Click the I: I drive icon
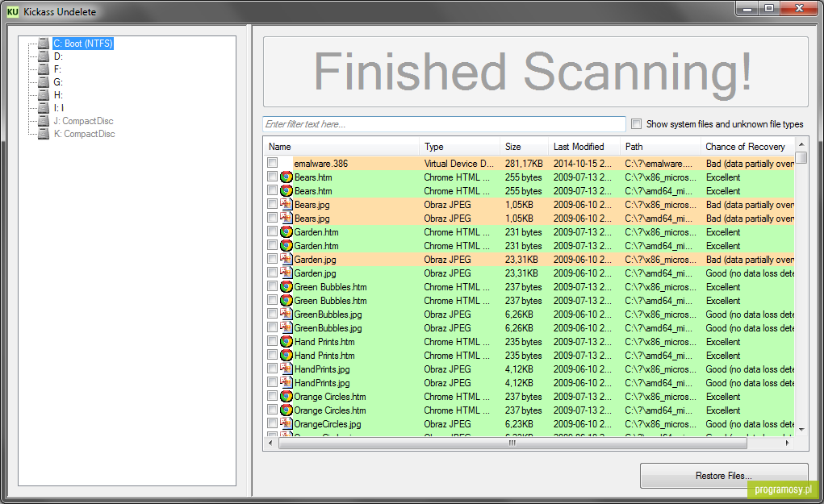Viewport: 824px width, 504px height. point(44,107)
